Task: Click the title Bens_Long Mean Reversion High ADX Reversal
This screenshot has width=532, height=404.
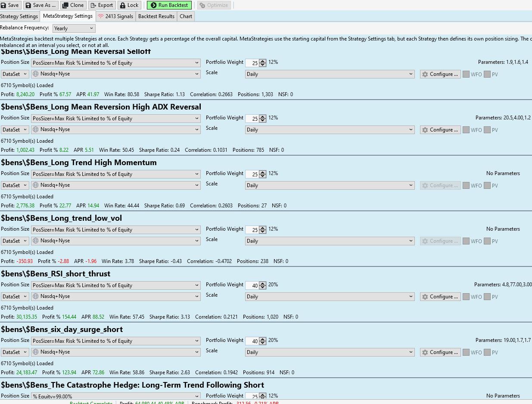Action: pos(101,107)
